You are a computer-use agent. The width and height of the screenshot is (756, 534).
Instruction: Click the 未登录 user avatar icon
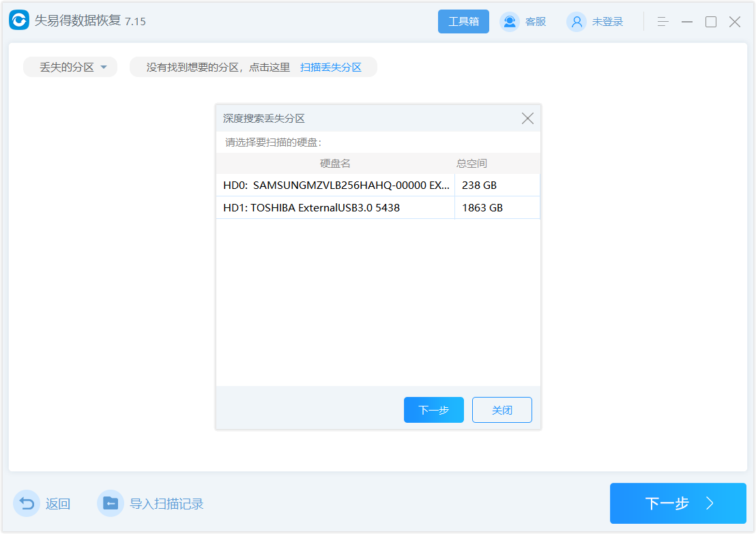point(576,22)
